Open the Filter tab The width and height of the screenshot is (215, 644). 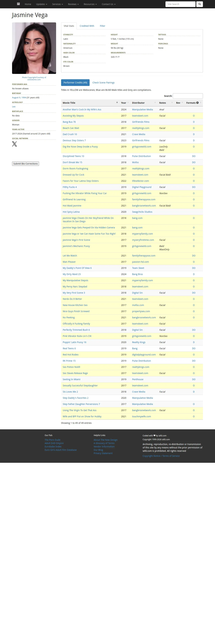[x=102, y=26]
